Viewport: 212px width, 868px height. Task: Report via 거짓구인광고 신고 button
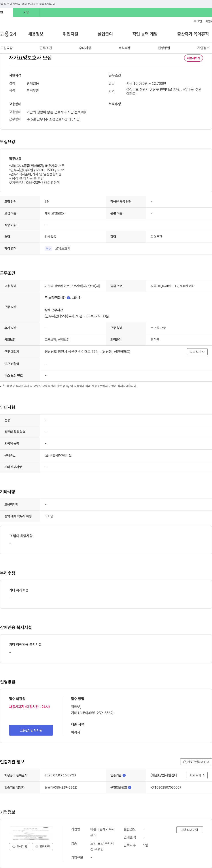(196, 762)
